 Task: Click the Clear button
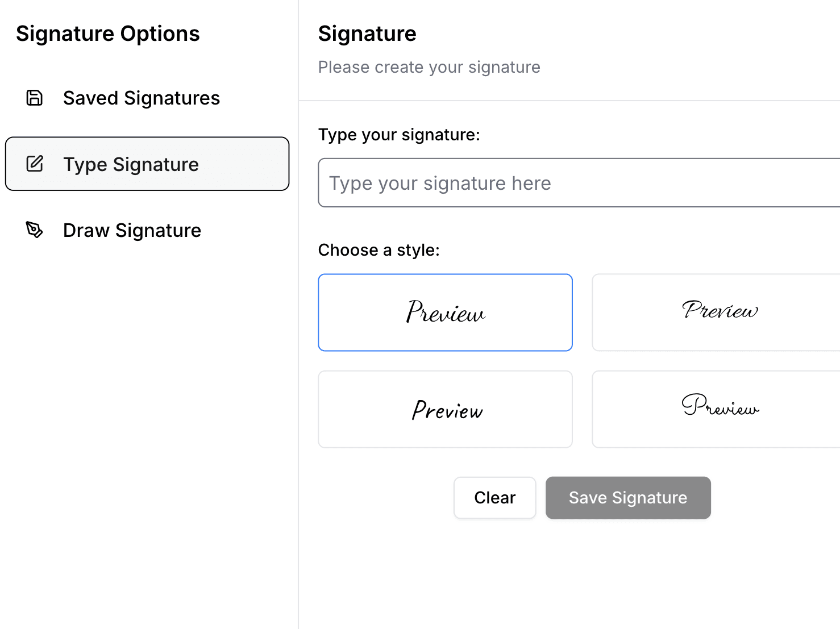tap(495, 498)
